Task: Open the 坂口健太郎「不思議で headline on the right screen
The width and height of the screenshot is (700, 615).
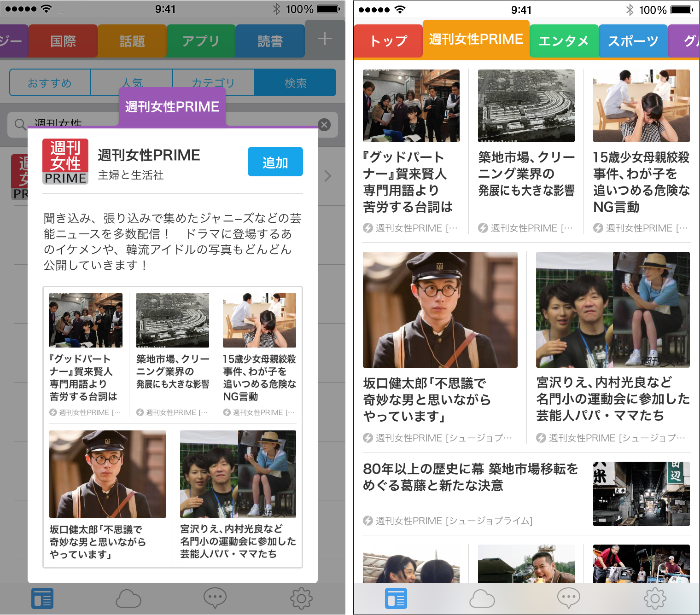Action: click(426, 400)
